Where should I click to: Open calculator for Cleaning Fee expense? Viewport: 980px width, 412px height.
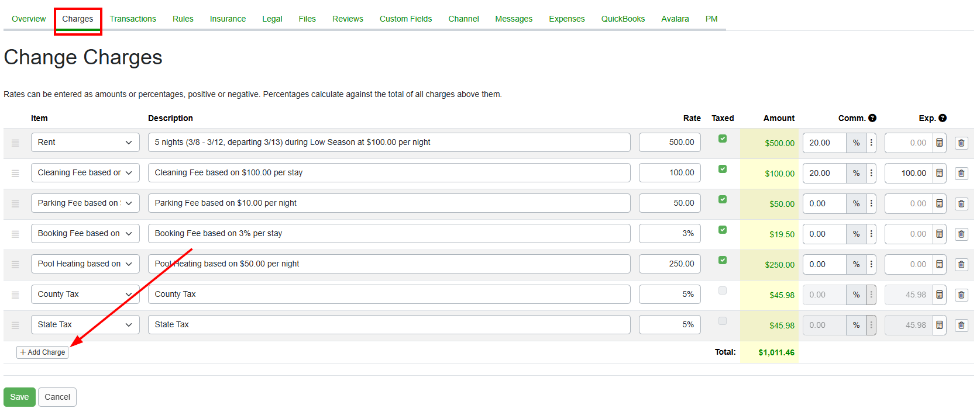click(x=940, y=173)
